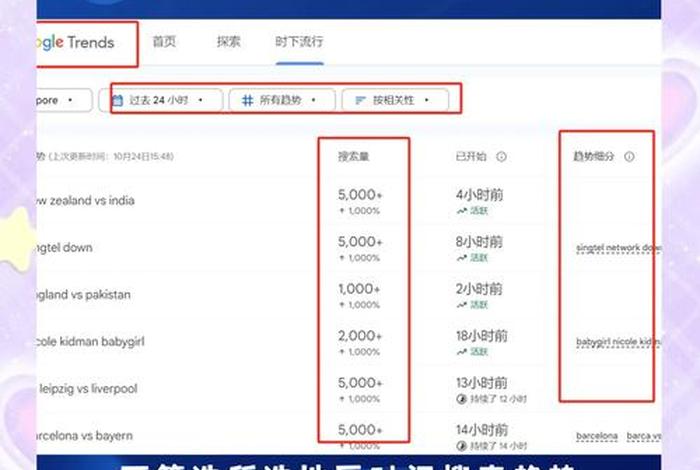Viewport: 700px width, 470px height.
Task: Click the active trend icon under 8小时前
Action: (462, 258)
